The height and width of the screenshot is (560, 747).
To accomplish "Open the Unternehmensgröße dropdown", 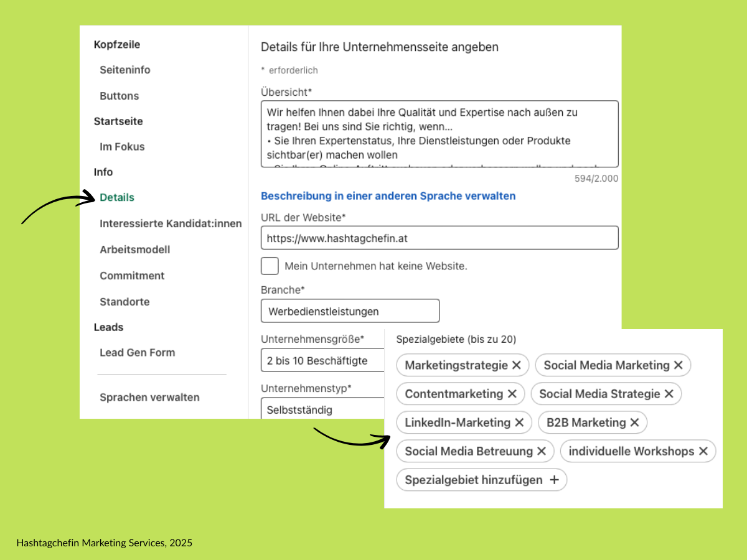I will 321,360.
